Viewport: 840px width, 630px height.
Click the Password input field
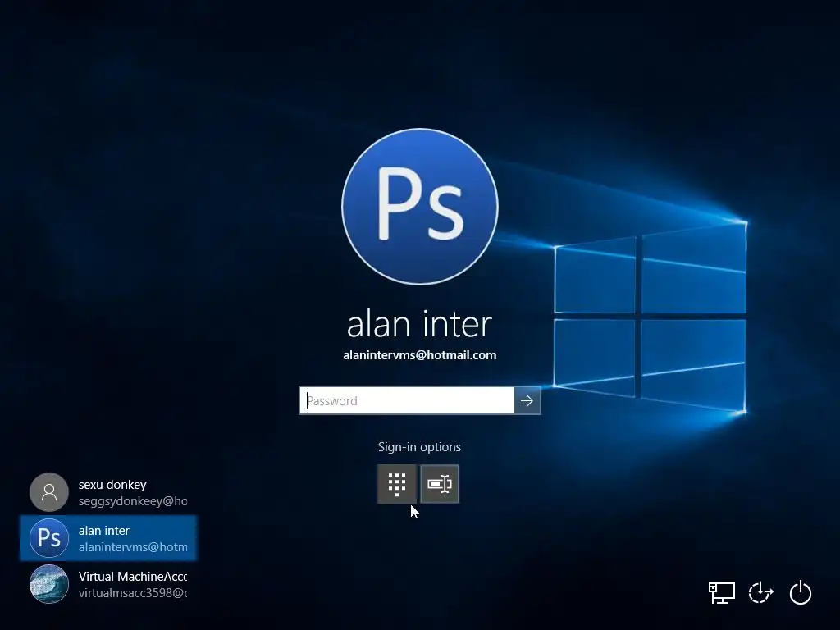(407, 400)
